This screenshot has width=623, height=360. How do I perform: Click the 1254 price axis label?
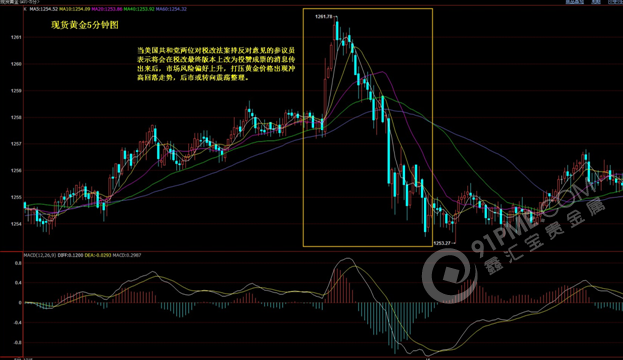[16, 224]
